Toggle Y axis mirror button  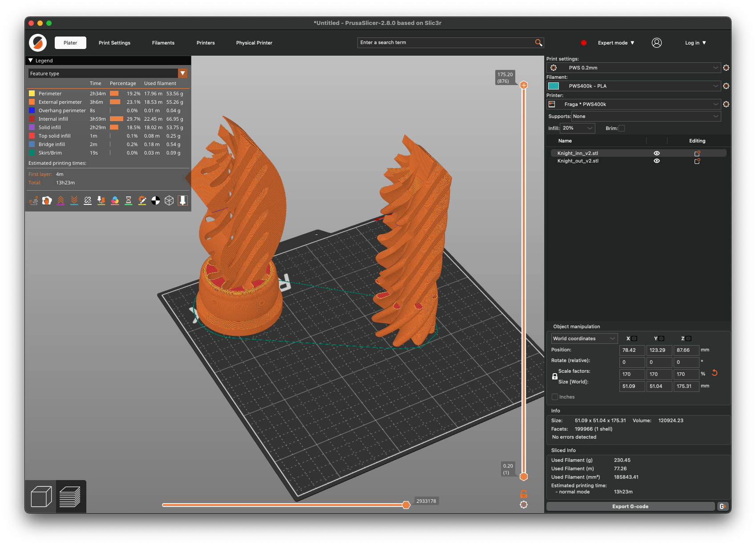pos(661,338)
